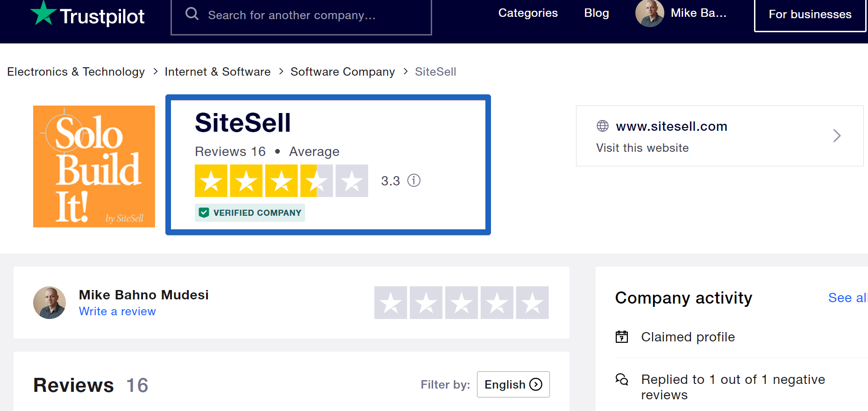
Task: Click the Verified Company checkmark badge
Action: [204, 213]
